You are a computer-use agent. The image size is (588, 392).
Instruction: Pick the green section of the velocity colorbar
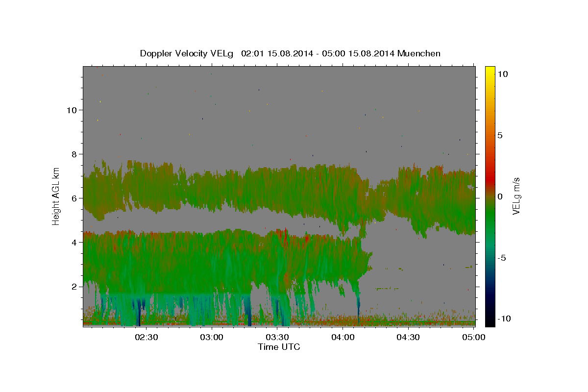point(490,216)
